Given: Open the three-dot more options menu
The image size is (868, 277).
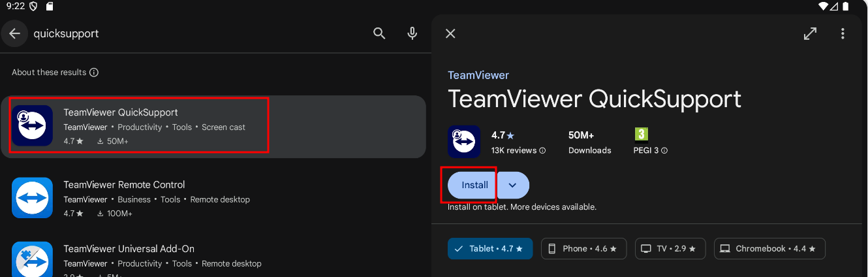Looking at the screenshot, I should point(843,33).
